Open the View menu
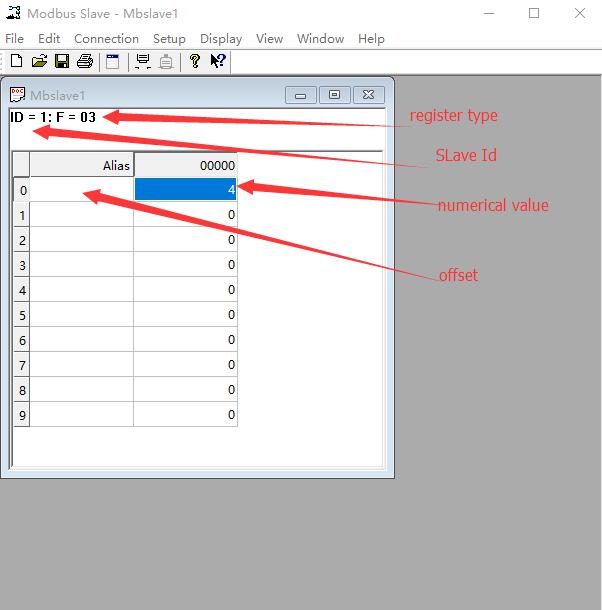602x610 pixels. click(x=269, y=39)
